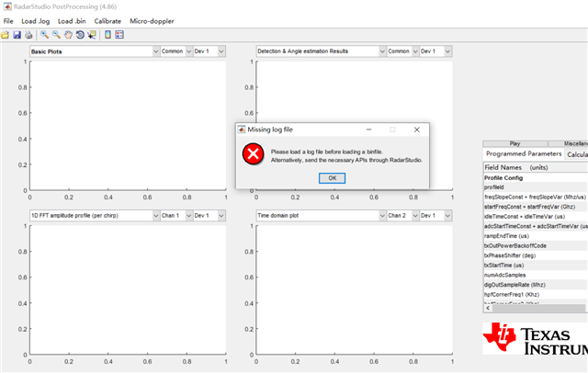
Task: Open the Load .bin menu
Action: click(x=72, y=21)
